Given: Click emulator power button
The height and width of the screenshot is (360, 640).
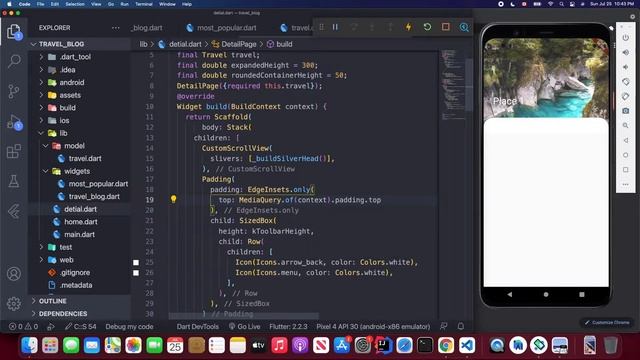Looking at the screenshot, I should click(x=626, y=38).
